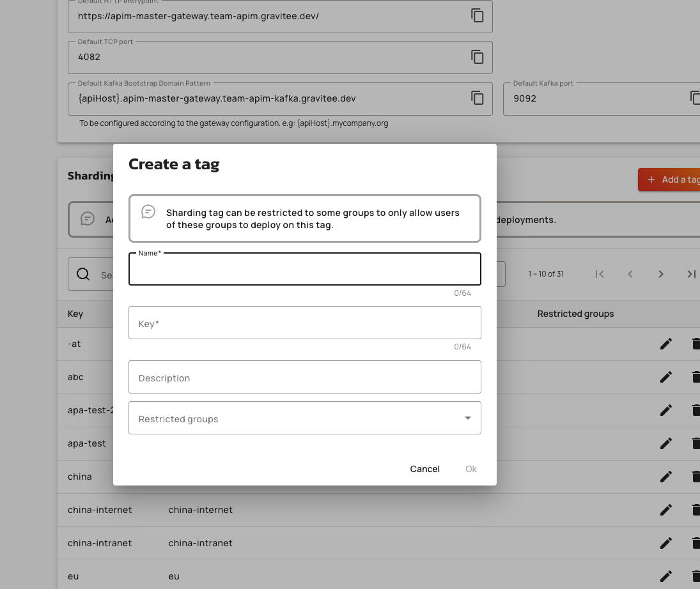Copy the Default HTTP entrypoint URL
The height and width of the screenshot is (589, 700).
[477, 16]
